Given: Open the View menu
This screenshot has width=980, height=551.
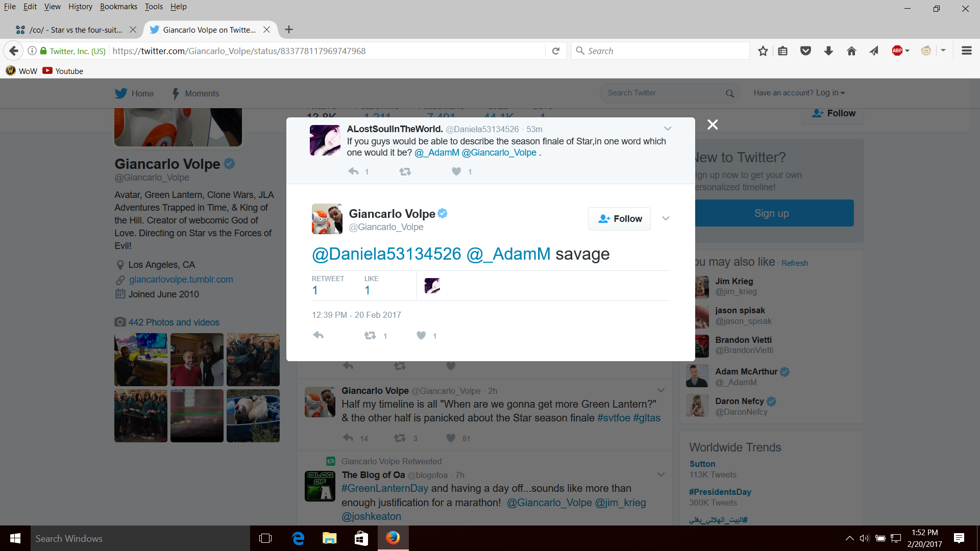Looking at the screenshot, I should (52, 7).
